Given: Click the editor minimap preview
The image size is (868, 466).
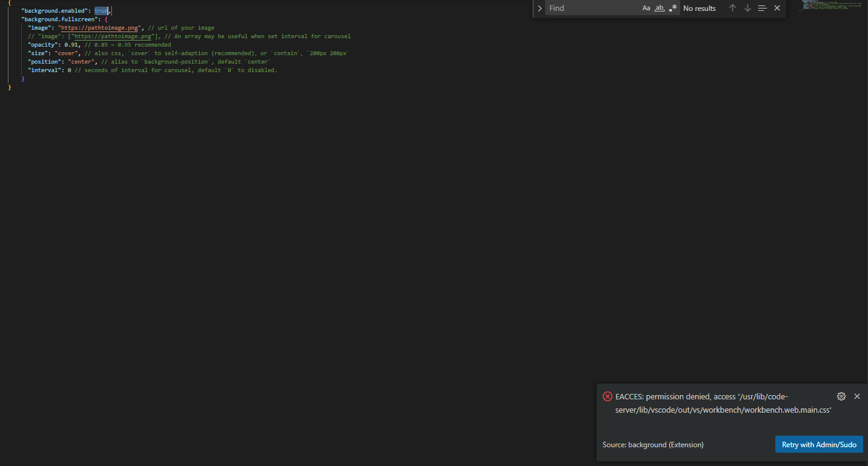Looking at the screenshot, I should [833, 6].
